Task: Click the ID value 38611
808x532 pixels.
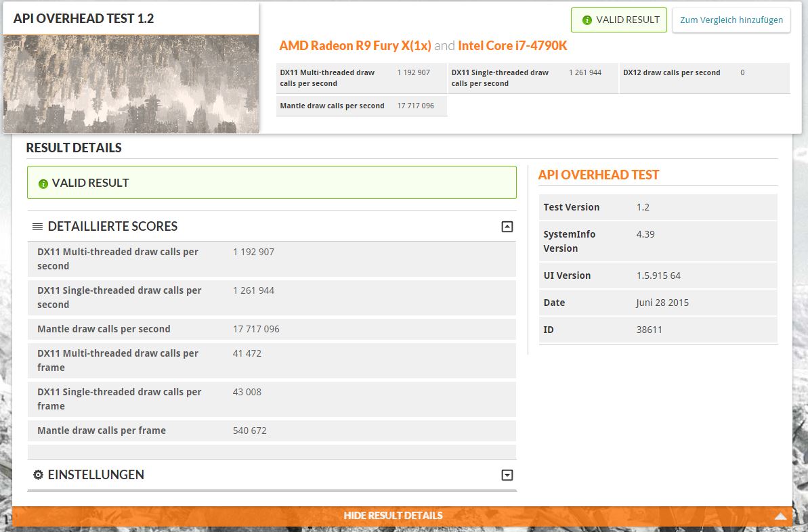Action: click(649, 330)
